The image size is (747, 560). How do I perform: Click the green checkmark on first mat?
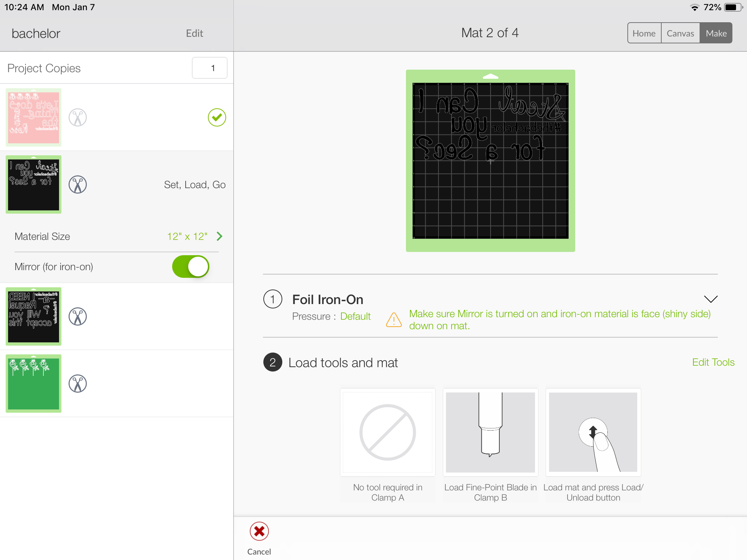point(217,117)
